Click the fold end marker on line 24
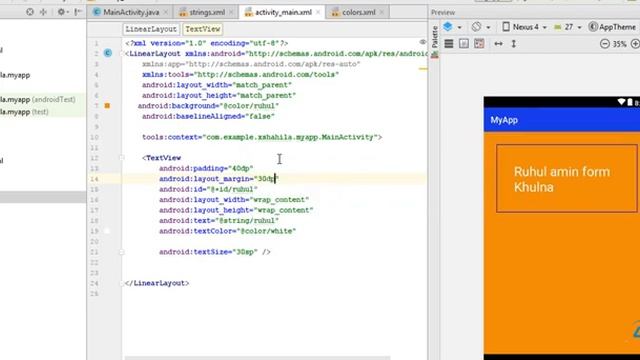This screenshot has width=640, height=360. point(122,283)
